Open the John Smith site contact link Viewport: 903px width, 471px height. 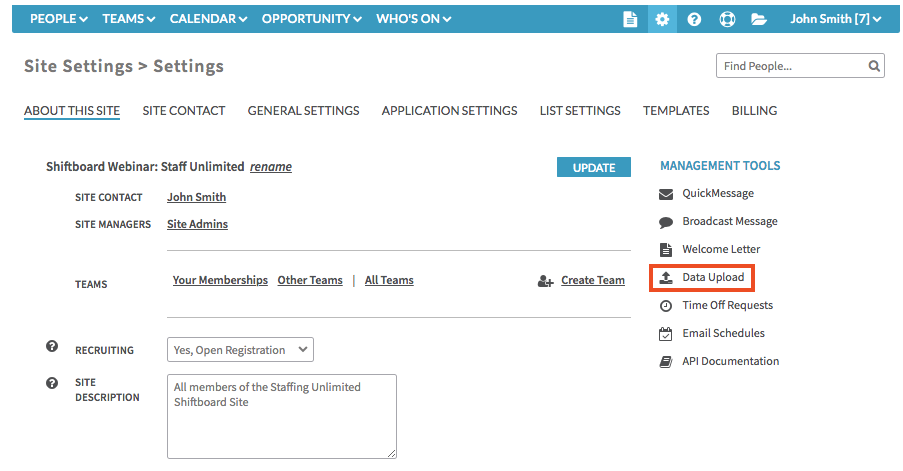(196, 197)
